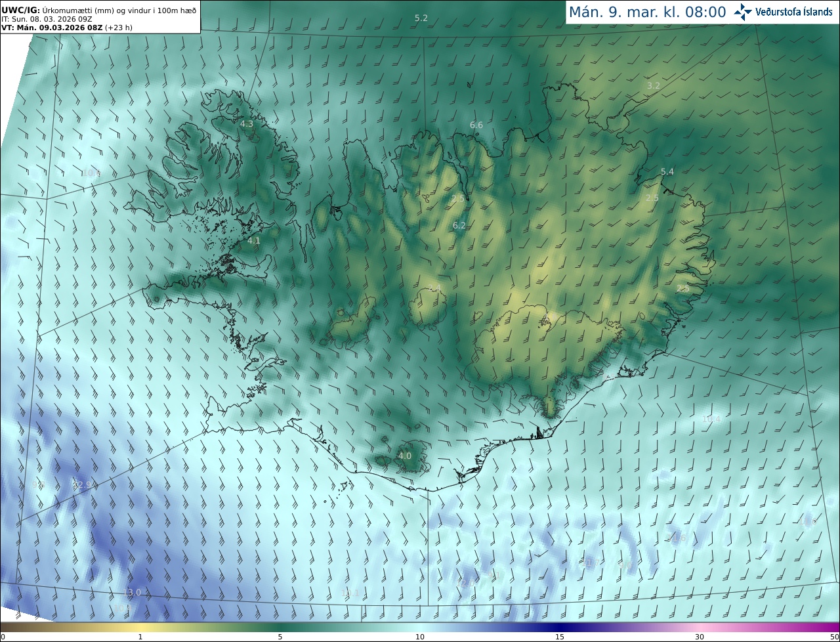The image size is (840, 642).
Task: Click the 3.2 precipitation value label
Action: 654,86
